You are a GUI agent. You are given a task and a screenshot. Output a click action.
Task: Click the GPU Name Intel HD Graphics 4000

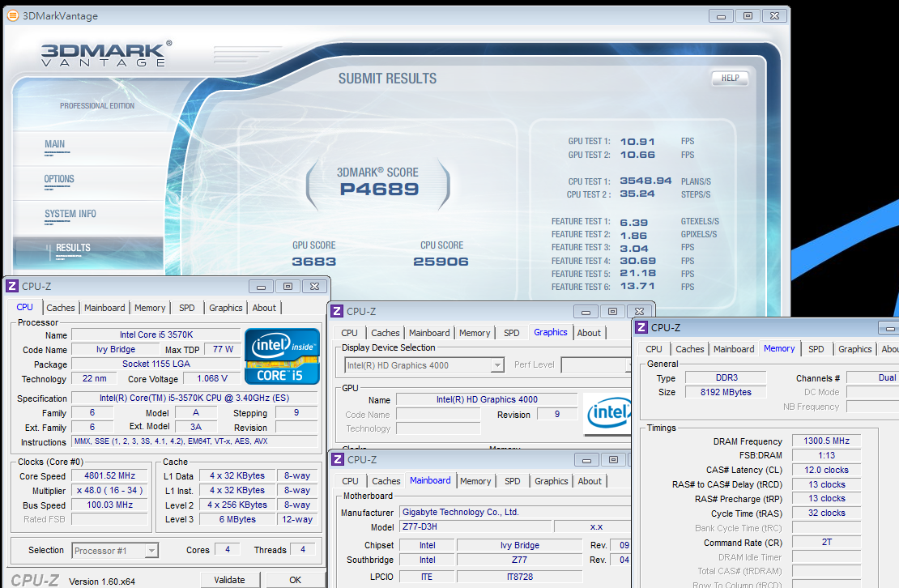487,399
